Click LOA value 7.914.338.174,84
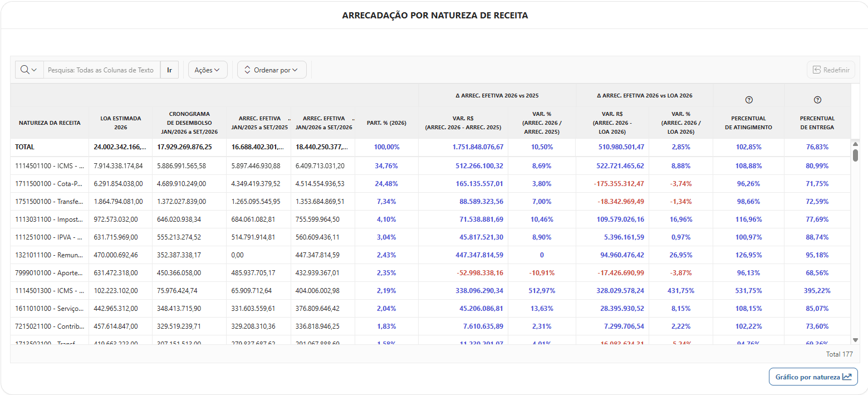The image size is (868, 395). coord(118,166)
